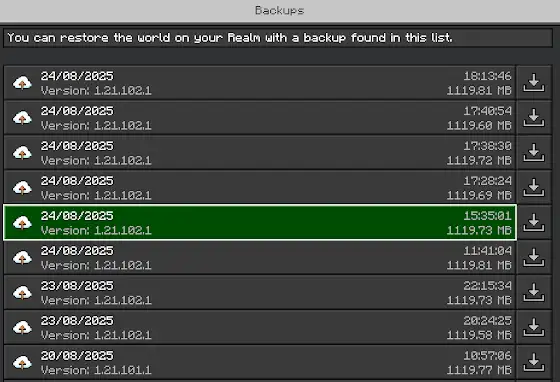Click the Backups title header
Viewport: 560px width, 382px height.
(x=280, y=10)
